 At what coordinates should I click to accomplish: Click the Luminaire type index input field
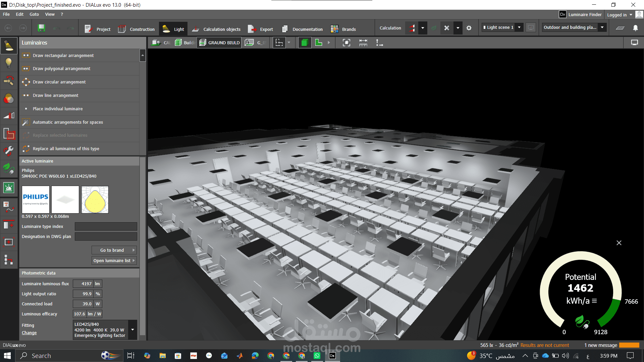(x=106, y=227)
